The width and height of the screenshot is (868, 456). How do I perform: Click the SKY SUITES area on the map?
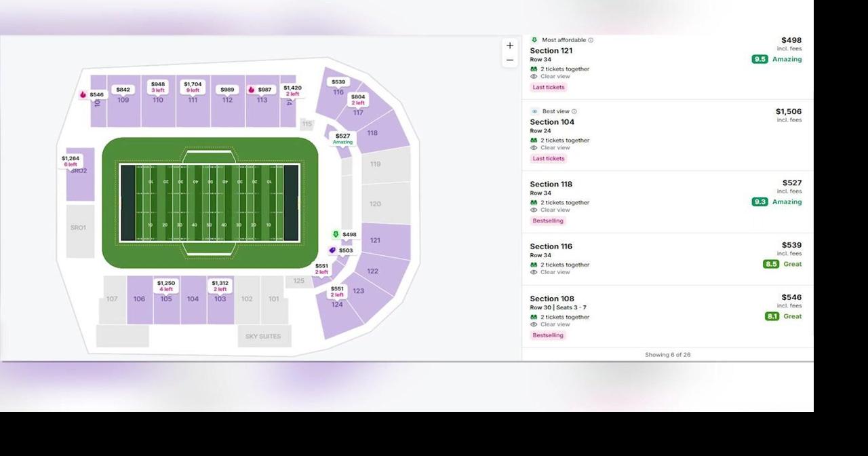click(x=264, y=335)
